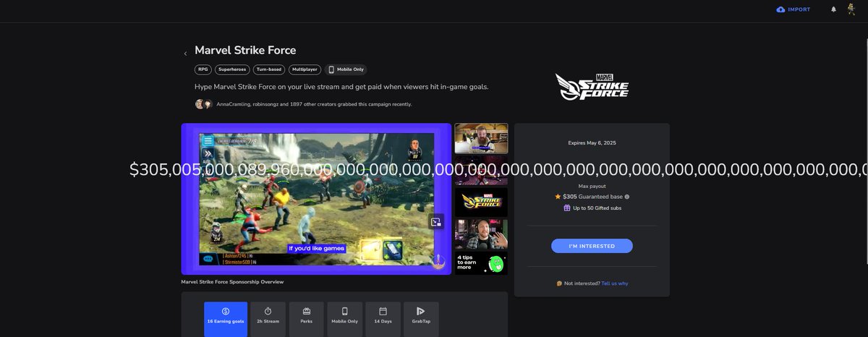Select the 4 tips to earn more thumbnail
Image resolution: width=868 pixels, height=337 pixels.
pos(481,263)
